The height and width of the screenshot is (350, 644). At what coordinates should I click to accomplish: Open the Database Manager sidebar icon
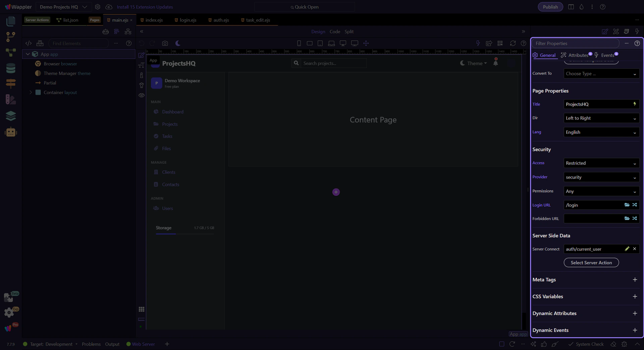(x=11, y=68)
